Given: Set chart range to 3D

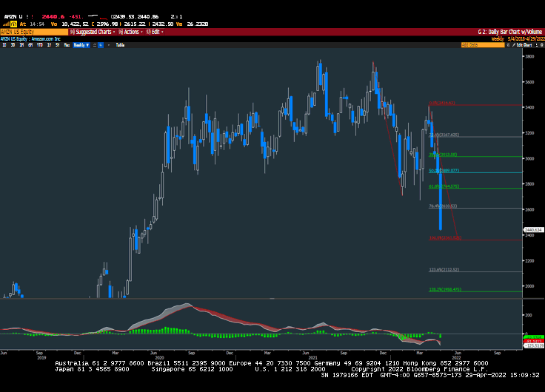Looking at the screenshot, I should click(x=13, y=45).
